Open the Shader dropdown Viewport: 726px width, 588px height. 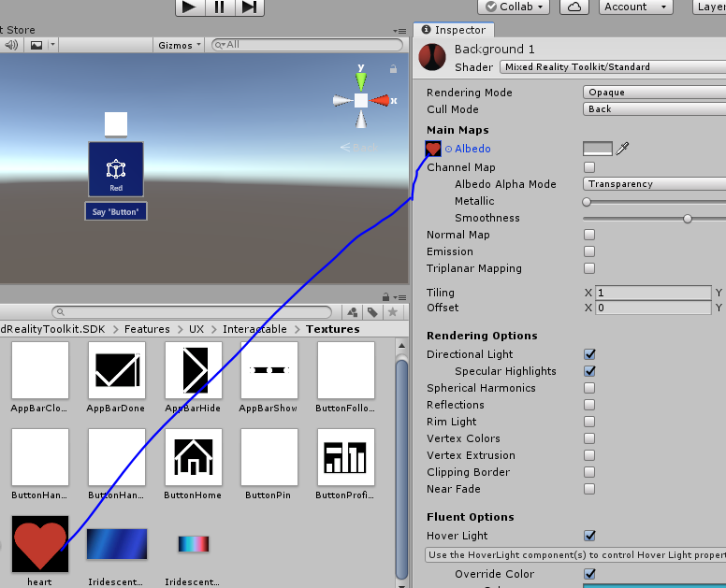613,67
